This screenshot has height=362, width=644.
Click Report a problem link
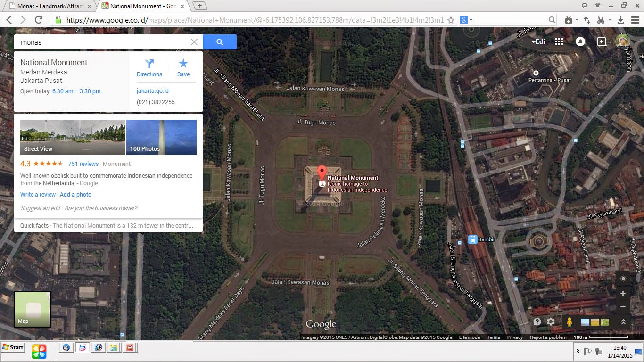point(548,337)
